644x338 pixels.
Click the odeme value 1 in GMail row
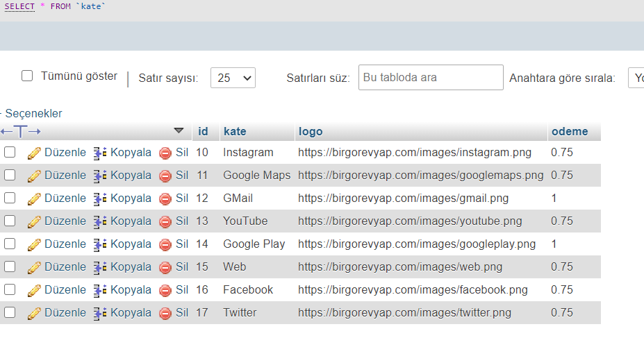pos(554,198)
